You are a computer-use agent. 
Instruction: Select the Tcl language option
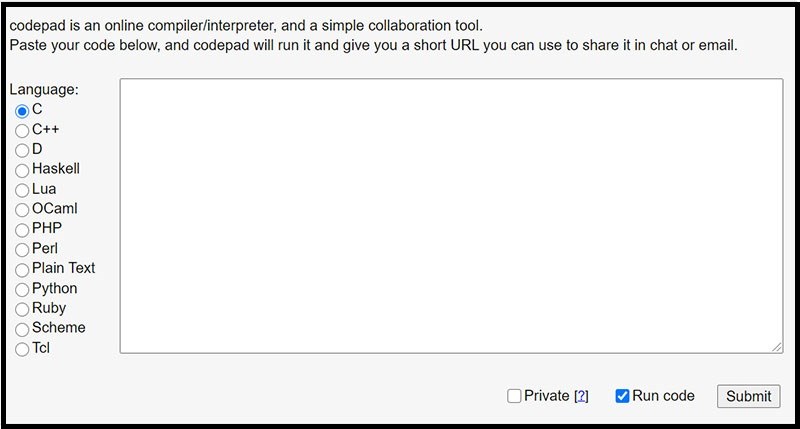(22, 349)
